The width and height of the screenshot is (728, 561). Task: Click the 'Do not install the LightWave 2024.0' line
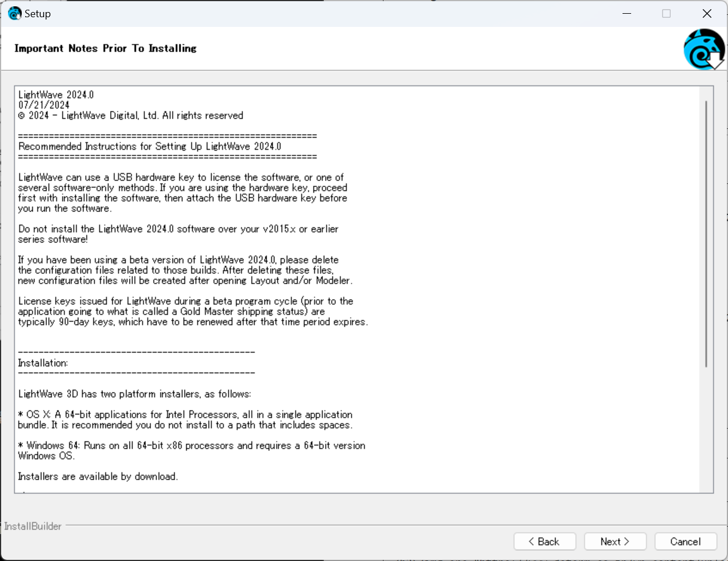pyautogui.click(x=178, y=229)
